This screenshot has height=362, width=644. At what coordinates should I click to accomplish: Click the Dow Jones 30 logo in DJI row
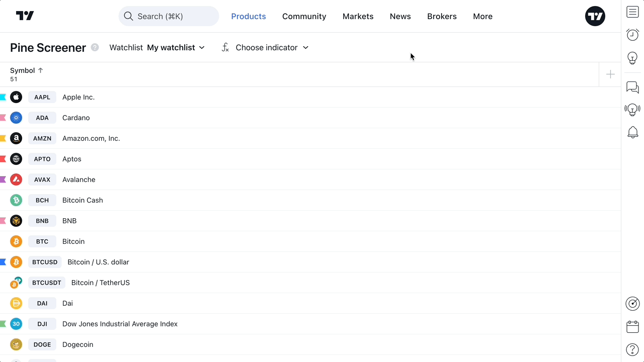16,324
